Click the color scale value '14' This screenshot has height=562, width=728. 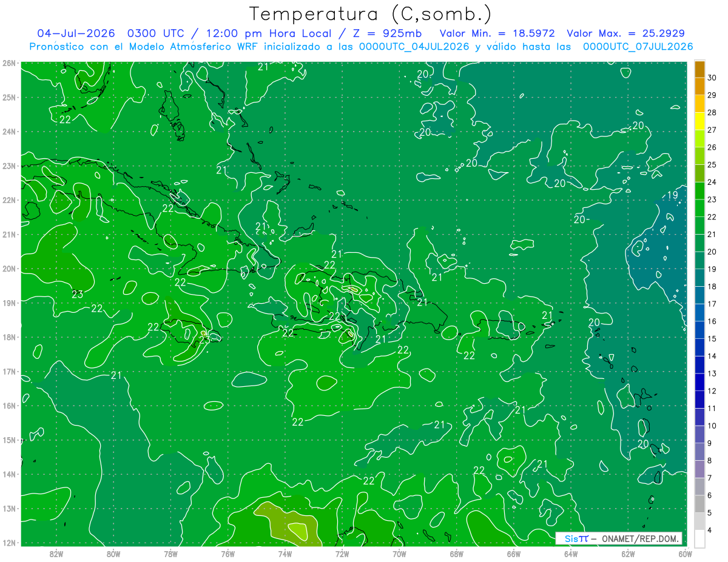[712, 356]
